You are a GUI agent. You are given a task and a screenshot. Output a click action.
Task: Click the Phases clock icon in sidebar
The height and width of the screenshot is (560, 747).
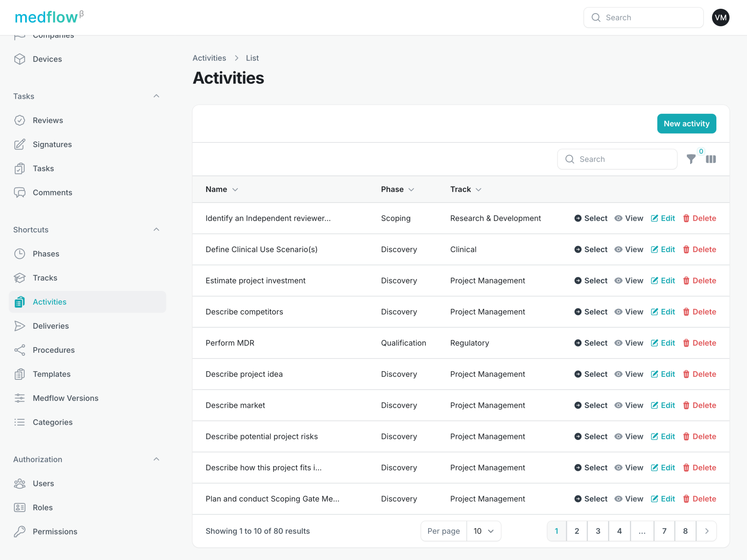click(20, 254)
